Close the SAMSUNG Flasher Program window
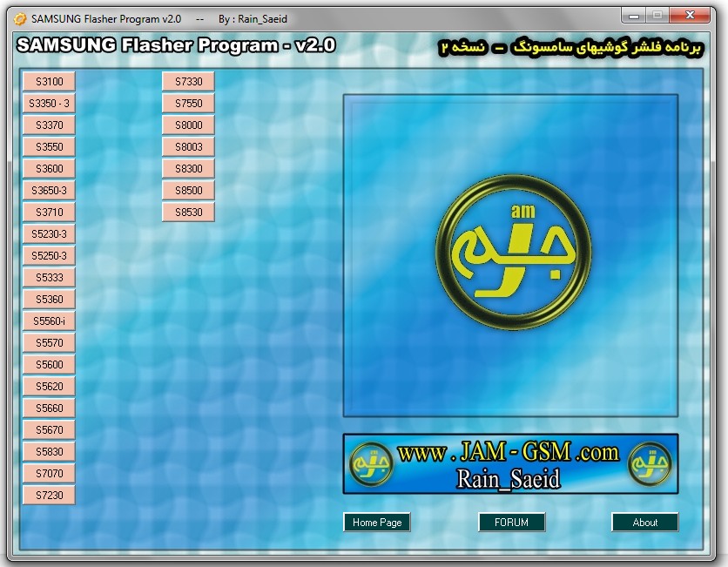 point(690,16)
